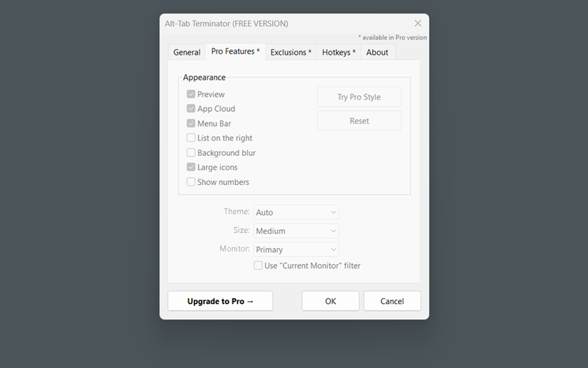Close the Alt-Tab Terminator dialog
The width and height of the screenshot is (588, 368).
point(418,23)
